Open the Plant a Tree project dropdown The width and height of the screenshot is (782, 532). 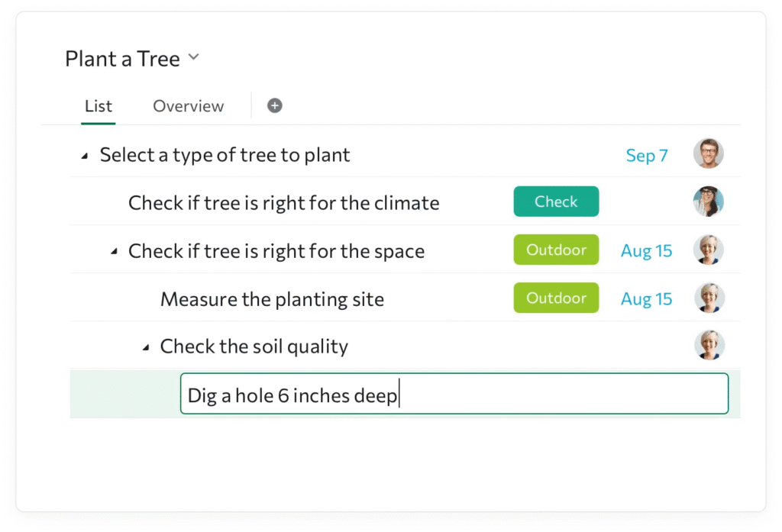[x=193, y=56]
